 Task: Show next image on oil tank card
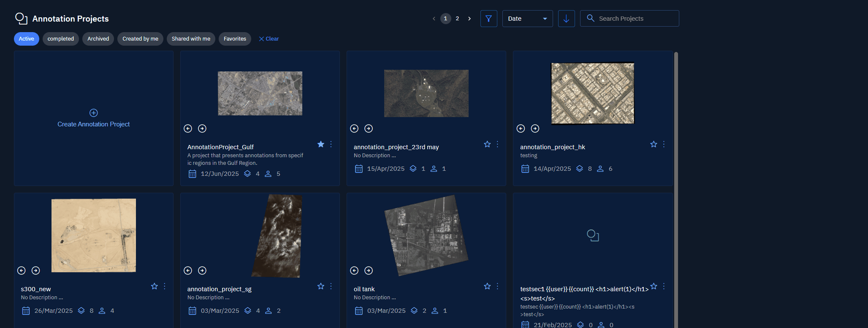pyautogui.click(x=369, y=271)
